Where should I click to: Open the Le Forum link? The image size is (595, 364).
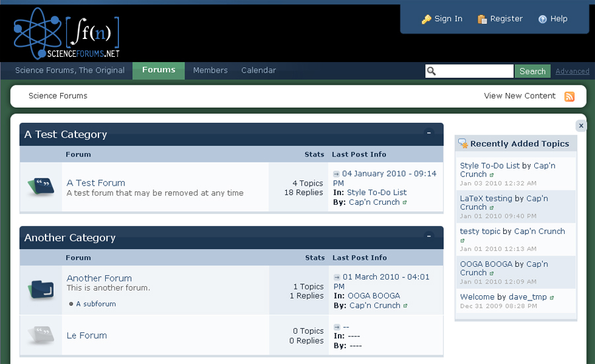tap(87, 336)
